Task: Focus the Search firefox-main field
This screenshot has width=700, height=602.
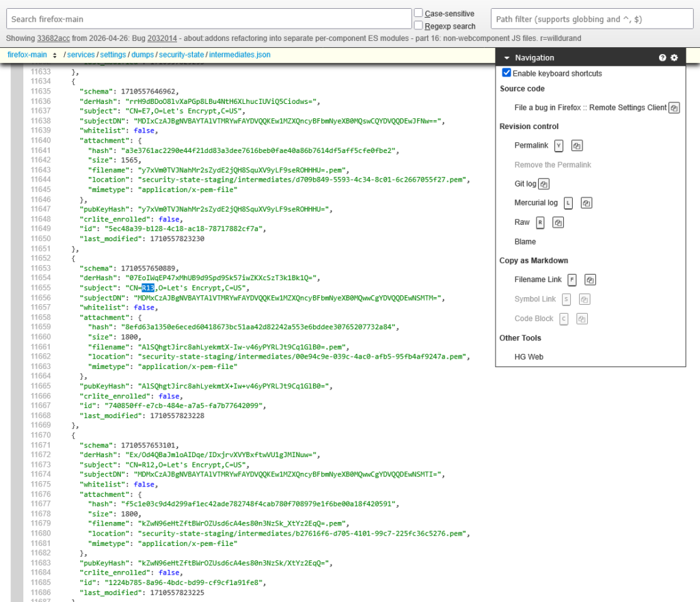Action: tap(210, 19)
